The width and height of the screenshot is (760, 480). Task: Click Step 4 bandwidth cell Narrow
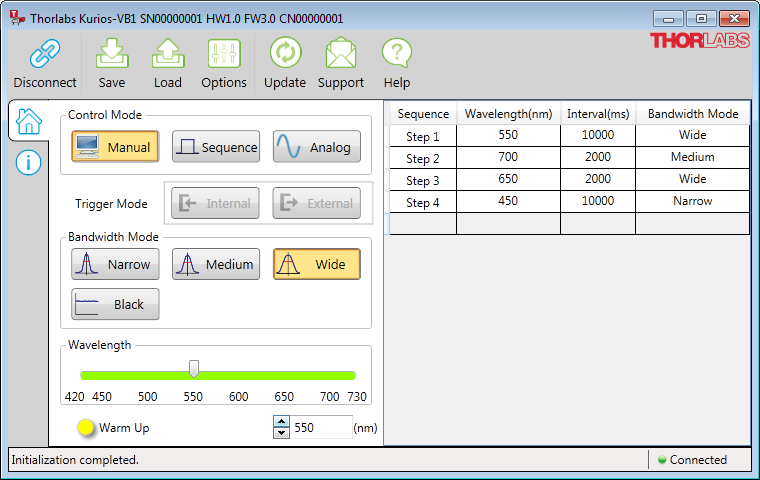693,201
